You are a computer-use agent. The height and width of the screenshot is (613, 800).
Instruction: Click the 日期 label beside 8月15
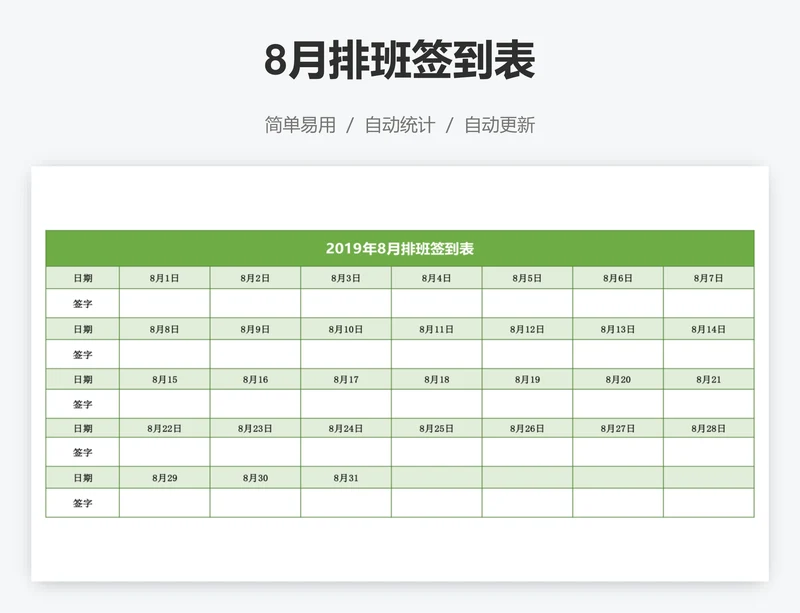[83, 379]
